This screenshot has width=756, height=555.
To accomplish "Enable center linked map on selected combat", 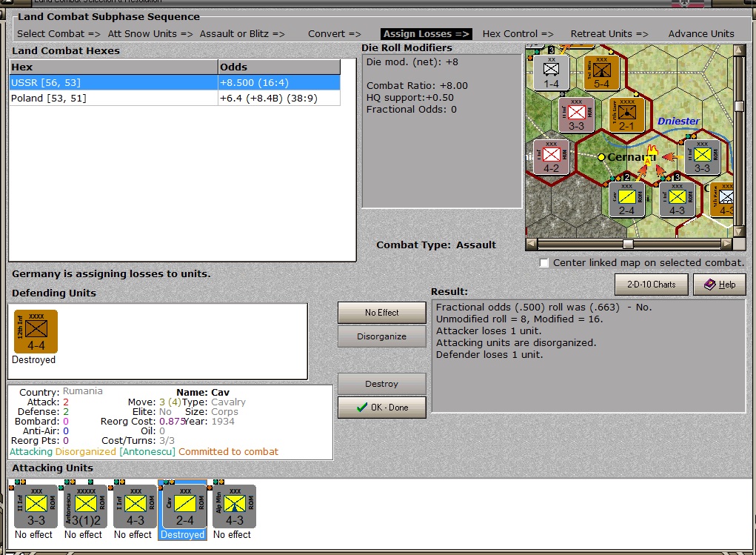I will coord(544,262).
